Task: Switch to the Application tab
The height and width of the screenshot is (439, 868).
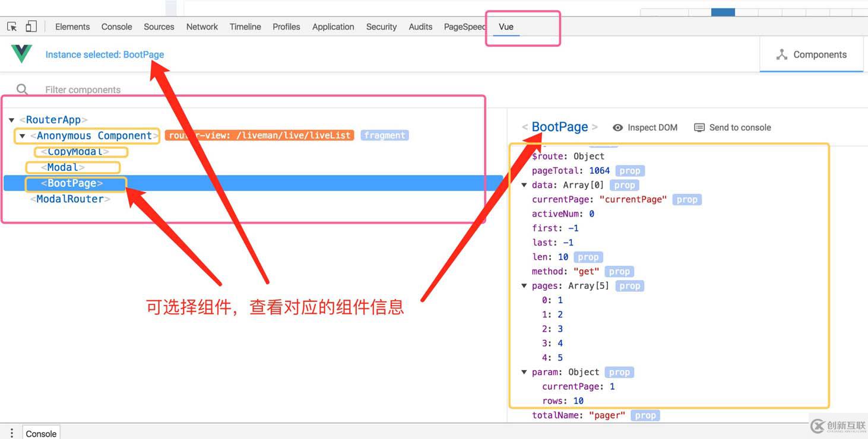Action: point(333,27)
